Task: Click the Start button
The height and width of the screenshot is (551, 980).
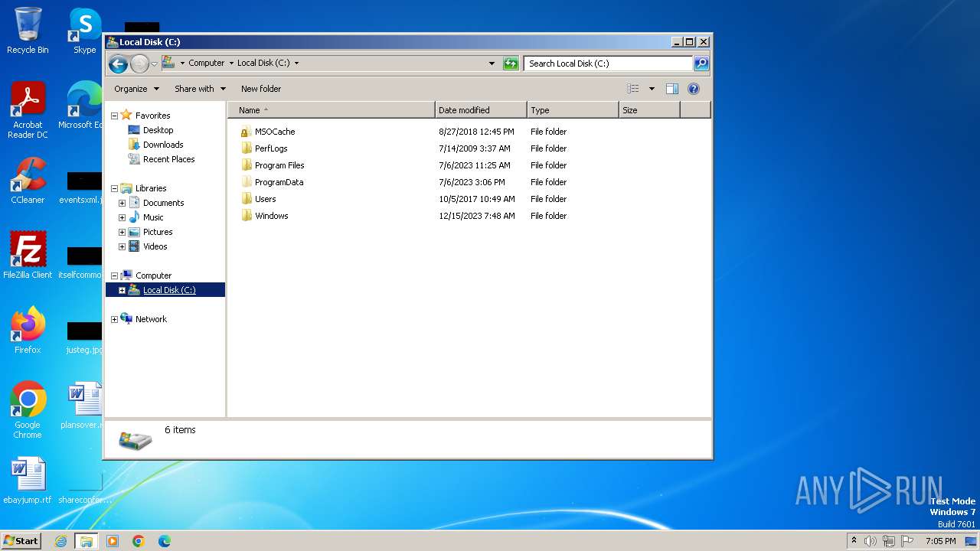Action: pyautogui.click(x=21, y=540)
